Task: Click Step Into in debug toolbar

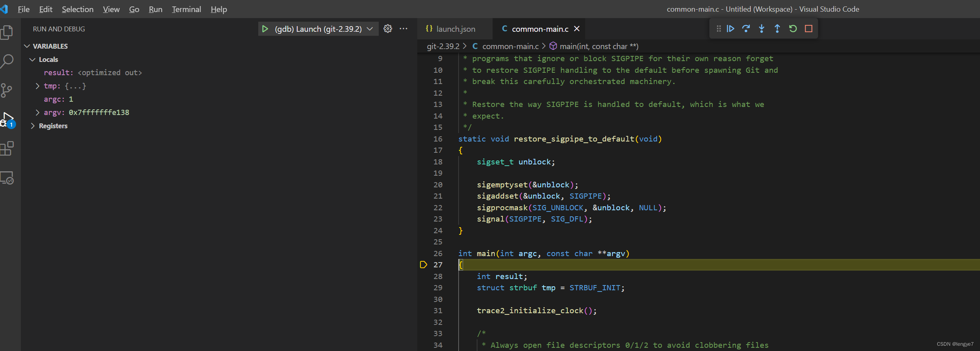Action: 762,29
